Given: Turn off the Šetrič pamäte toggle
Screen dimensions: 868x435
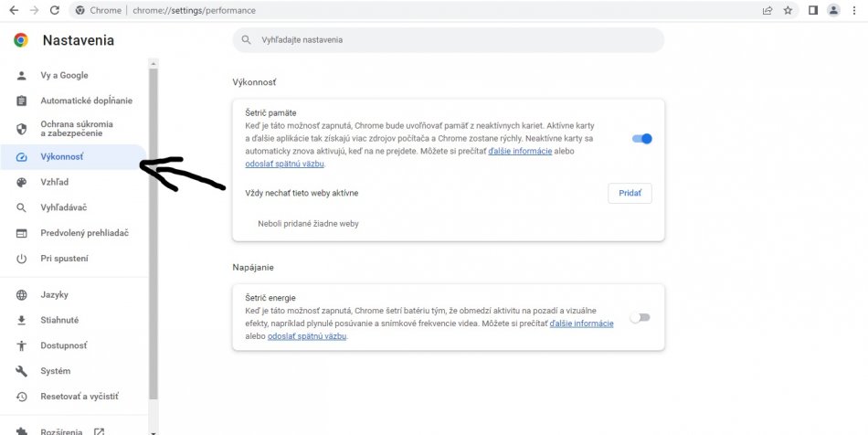Looking at the screenshot, I should coord(642,139).
